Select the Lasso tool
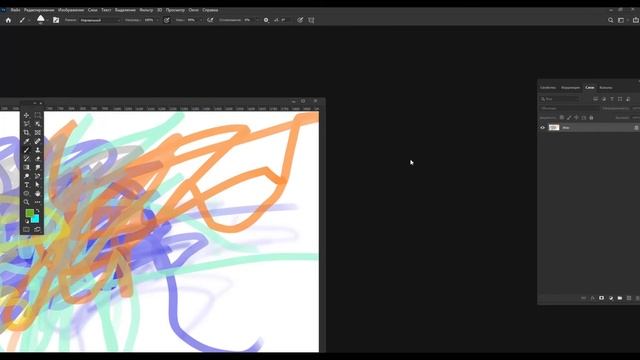The width and height of the screenshot is (640, 360). pyautogui.click(x=27, y=124)
